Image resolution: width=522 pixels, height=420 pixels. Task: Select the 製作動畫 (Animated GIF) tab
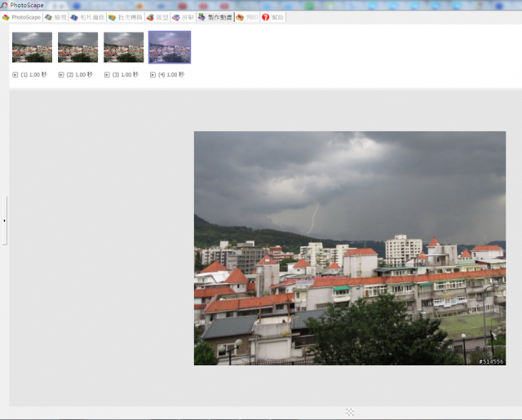[x=215, y=17]
